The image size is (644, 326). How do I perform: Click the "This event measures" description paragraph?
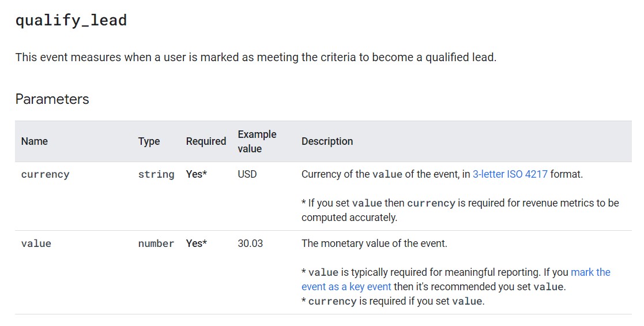255,57
